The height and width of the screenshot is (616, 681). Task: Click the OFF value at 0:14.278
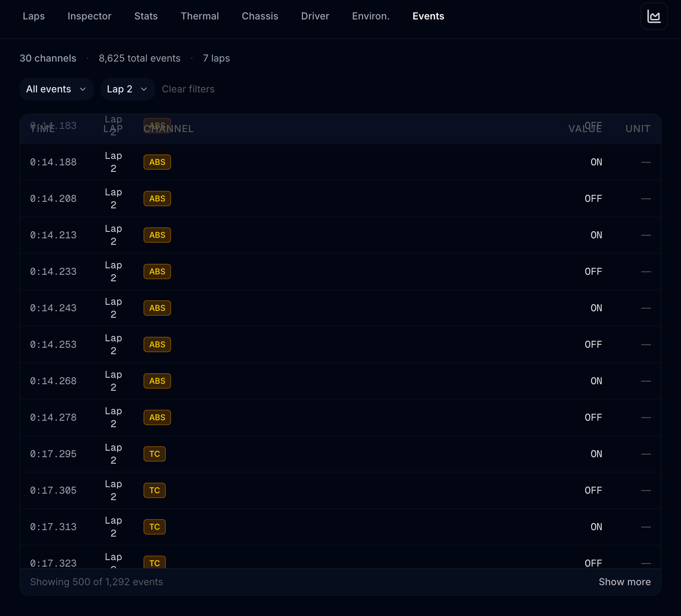click(593, 417)
